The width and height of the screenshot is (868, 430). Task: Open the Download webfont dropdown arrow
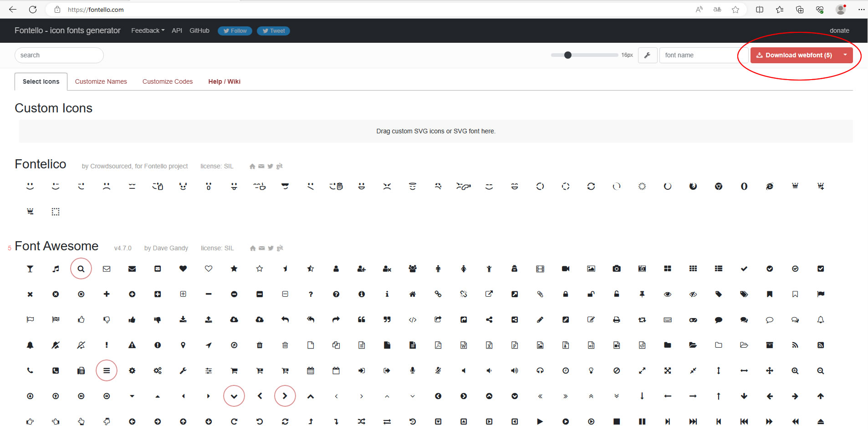845,55
